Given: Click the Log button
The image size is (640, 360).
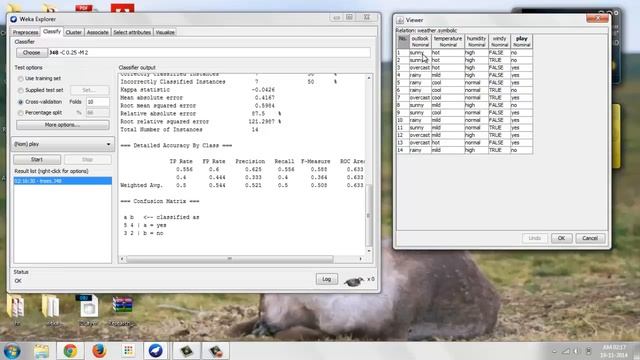Looking at the screenshot, I should [x=327, y=279].
